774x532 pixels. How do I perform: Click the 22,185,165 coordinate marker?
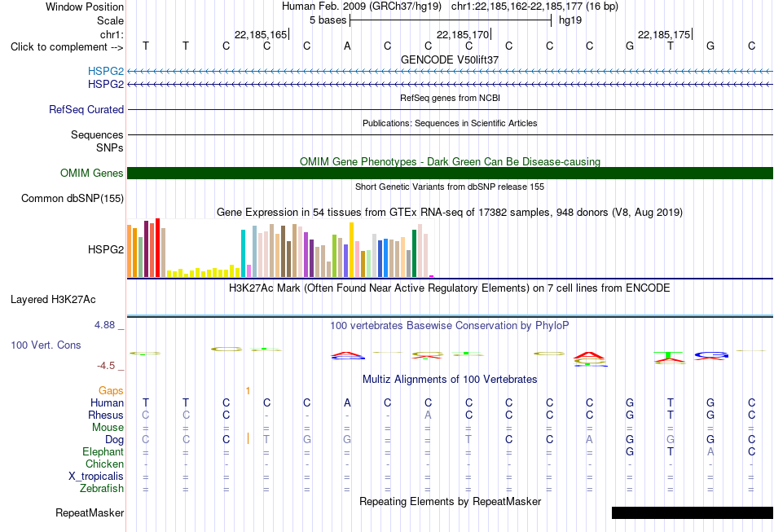261,34
